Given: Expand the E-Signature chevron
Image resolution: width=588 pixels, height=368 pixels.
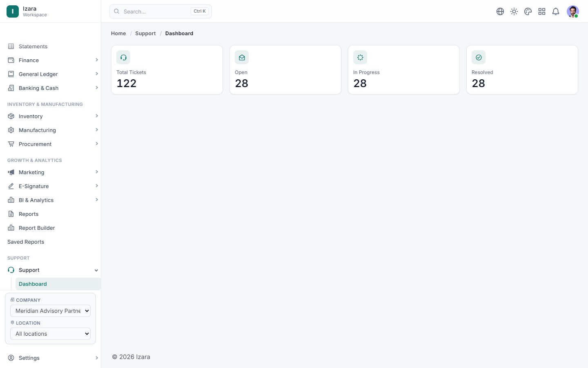Looking at the screenshot, I should coord(97,186).
